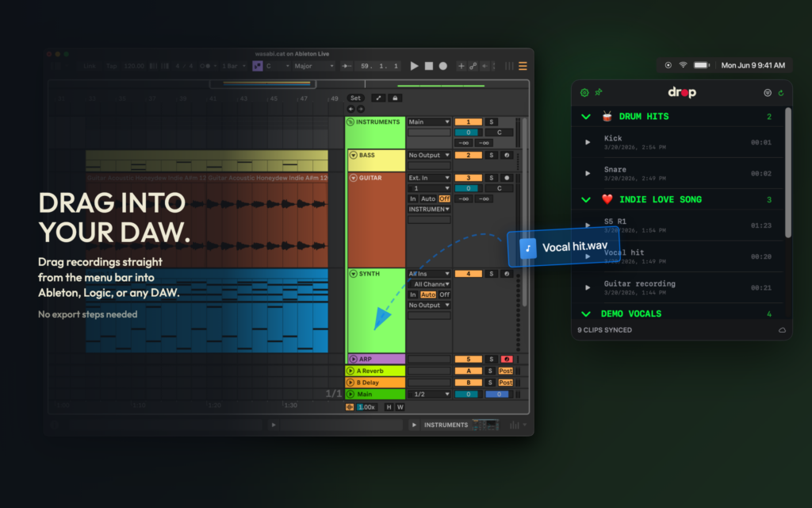Click the pin icon in the Drop panel

(599, 92)
